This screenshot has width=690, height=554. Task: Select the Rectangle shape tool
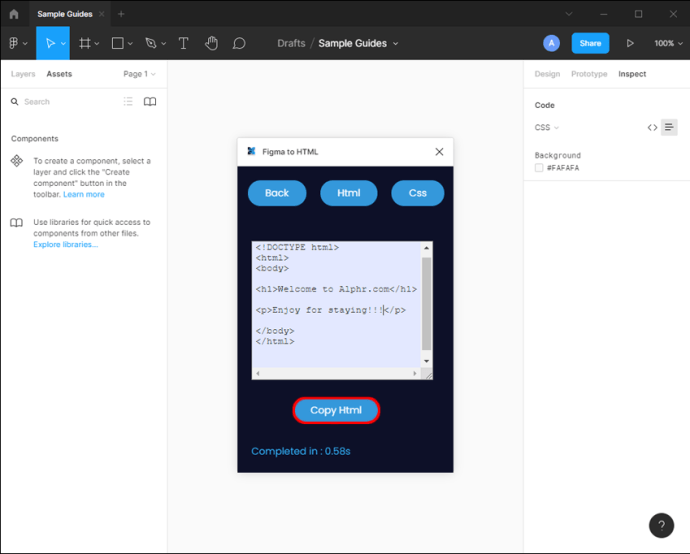pyautogui.click(x=117, y=43)
